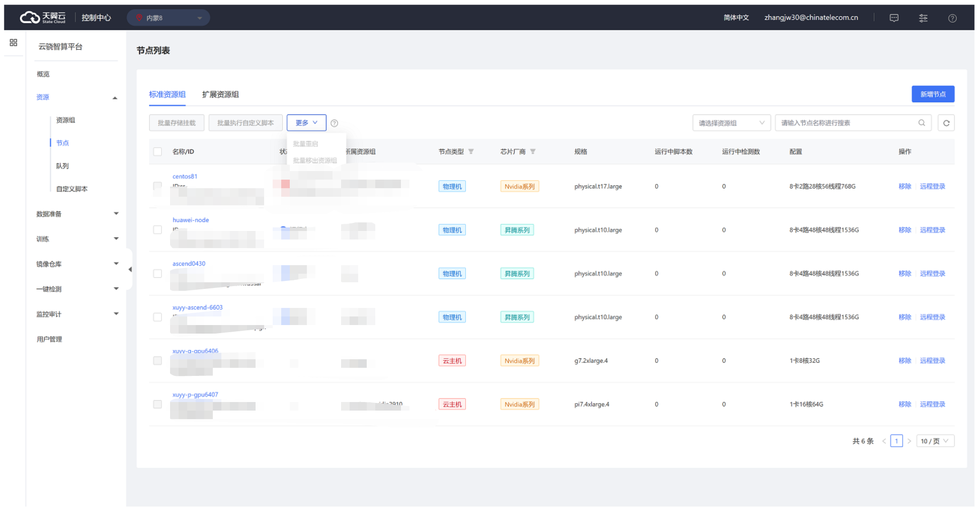The height and width of the screenshot is (508, 980).
Task: Click the location pin region icon
Action: (x=139, y=18)
